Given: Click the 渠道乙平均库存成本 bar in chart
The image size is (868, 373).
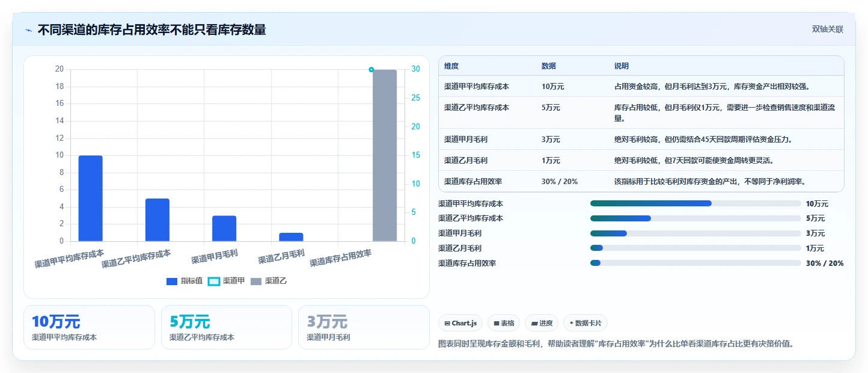Looking at the screenshot, I should [x=157, y=220].
